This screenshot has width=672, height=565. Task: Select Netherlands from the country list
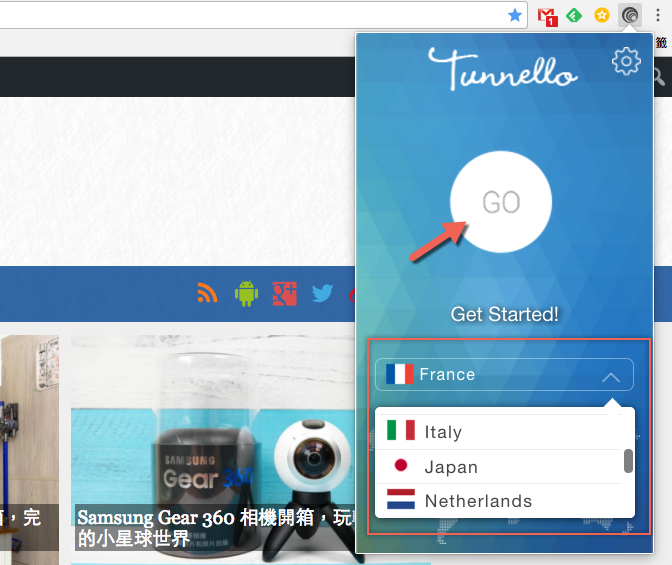(499, 501)
